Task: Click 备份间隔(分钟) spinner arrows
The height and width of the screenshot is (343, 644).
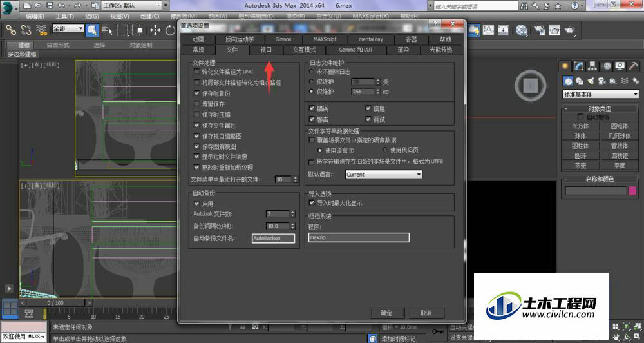Action: (x=293, y=226)
